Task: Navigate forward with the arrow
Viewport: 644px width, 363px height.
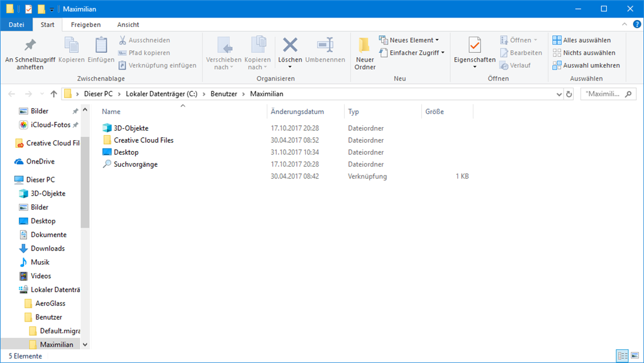Action: click(28, 94)
